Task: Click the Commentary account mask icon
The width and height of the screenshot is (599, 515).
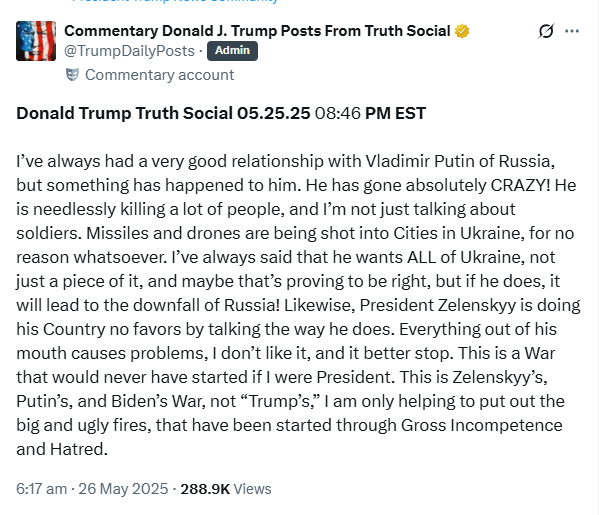Action: tap(73, 74)
